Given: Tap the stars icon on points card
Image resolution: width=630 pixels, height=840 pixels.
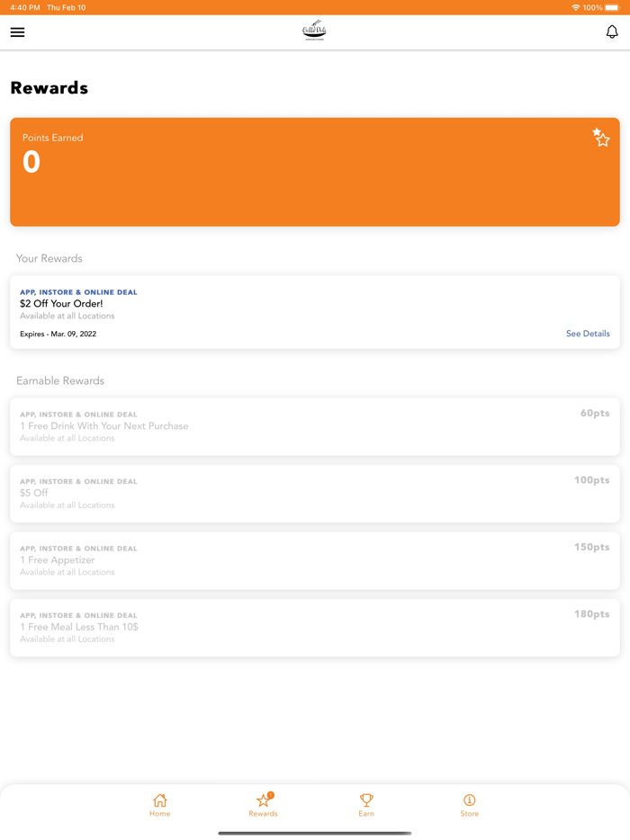Looking at the screenshot, I should pyautogui.click(x=601, y=138).
